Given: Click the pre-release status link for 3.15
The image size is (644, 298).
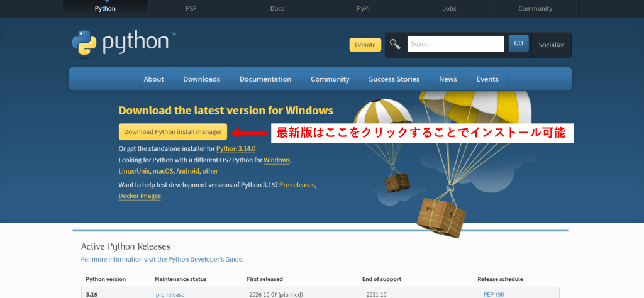Looking at the screenshot, I should click(x=170, y=295).
